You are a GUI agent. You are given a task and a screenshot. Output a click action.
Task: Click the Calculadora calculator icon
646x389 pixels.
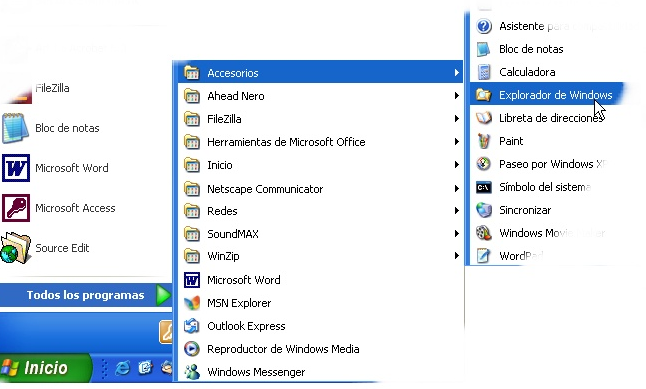[x=484, y=72]
